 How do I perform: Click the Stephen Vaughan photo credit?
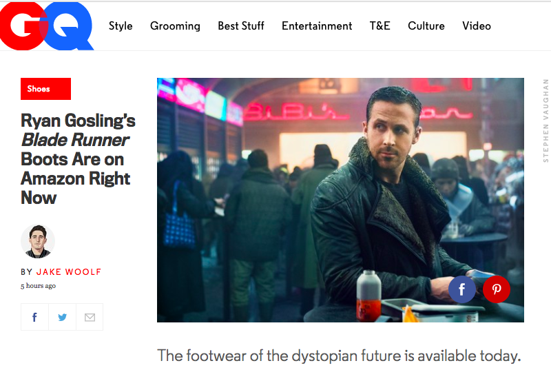[x=545, y=121]
